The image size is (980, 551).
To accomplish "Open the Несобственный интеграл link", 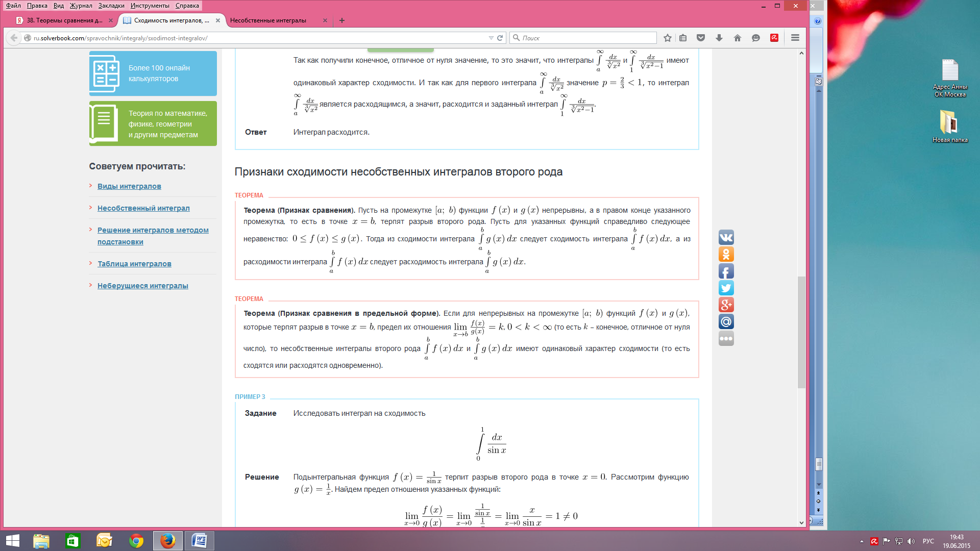I will click(143, 208).
